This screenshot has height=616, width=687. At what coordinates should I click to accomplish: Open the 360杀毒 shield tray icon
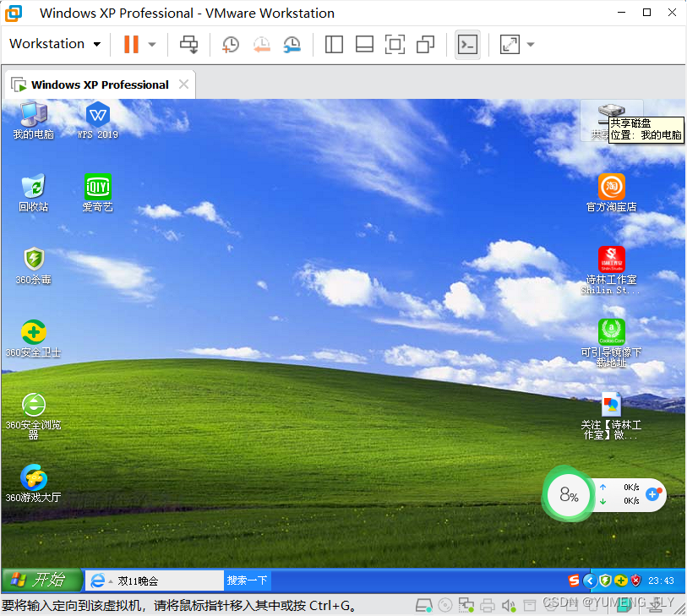coord(606,581)
